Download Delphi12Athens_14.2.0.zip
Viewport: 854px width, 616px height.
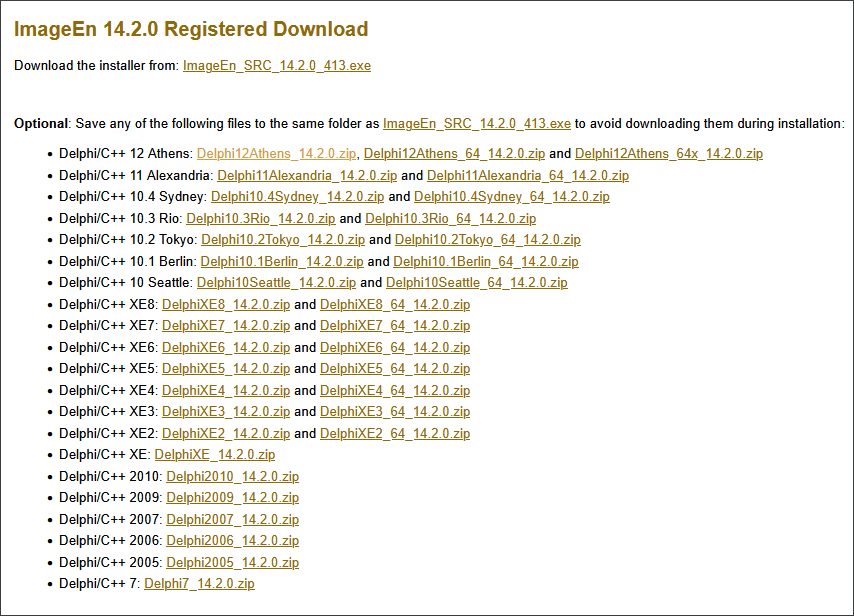coord(276,154)
